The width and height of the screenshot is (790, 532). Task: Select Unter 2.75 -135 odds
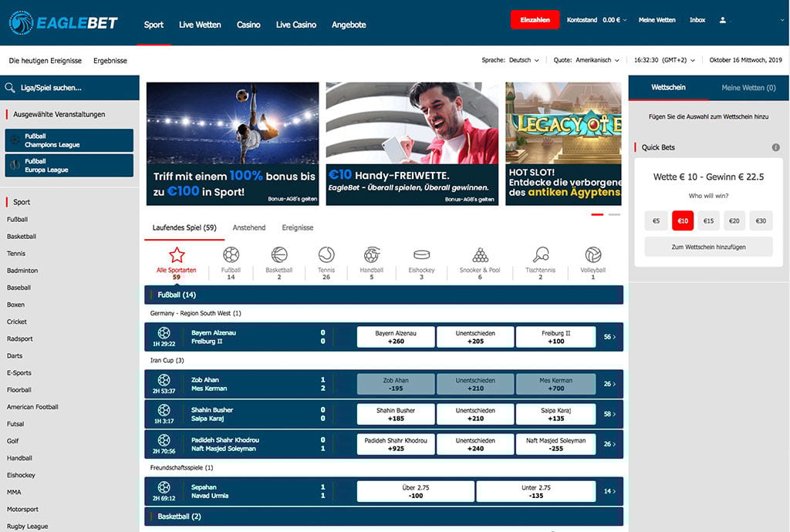(x=536, y=491)
